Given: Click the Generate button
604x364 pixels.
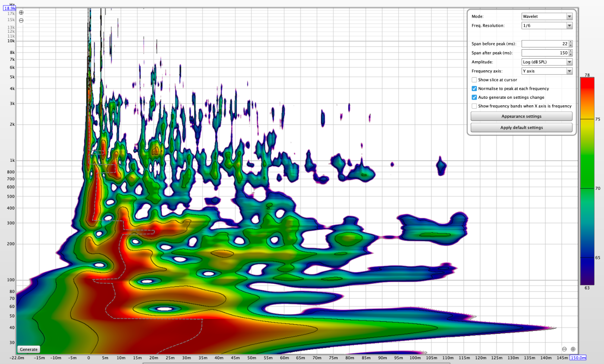Looking at the screenshot, I should click(x=29, y=349).
